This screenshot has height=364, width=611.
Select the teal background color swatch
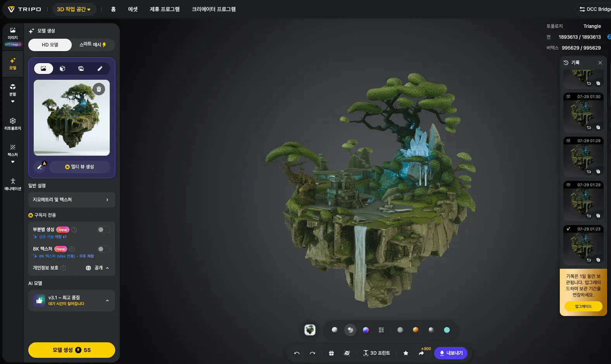click(x=447, y=330)
